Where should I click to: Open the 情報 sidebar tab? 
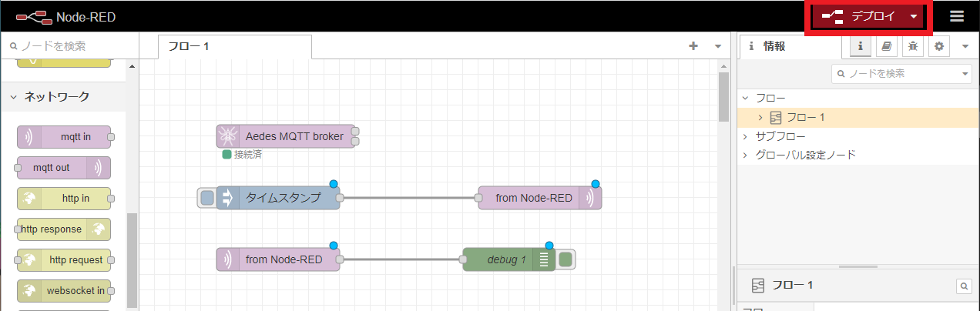pos(792,46)
